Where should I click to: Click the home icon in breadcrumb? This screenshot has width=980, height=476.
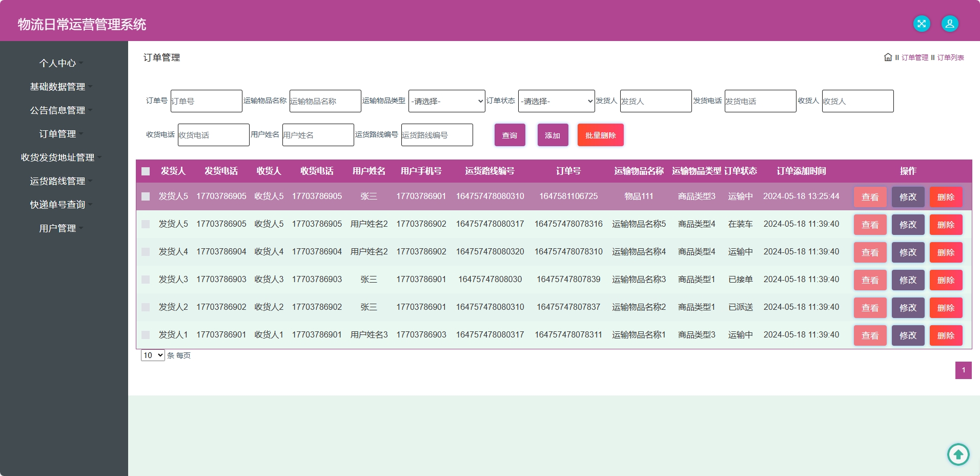click(888, 57)
